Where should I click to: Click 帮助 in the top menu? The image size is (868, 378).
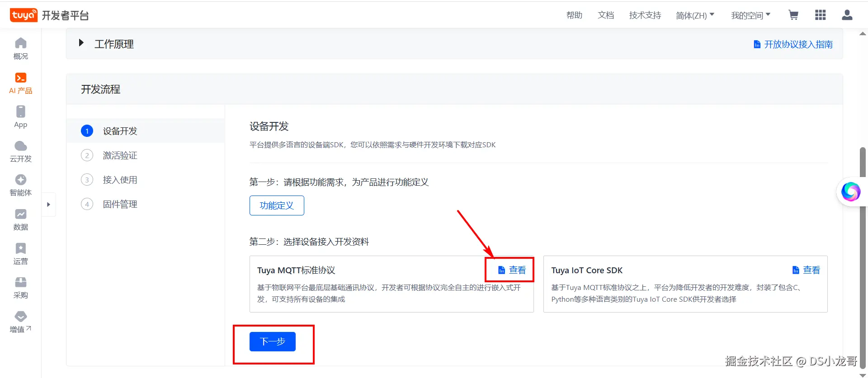575,15
